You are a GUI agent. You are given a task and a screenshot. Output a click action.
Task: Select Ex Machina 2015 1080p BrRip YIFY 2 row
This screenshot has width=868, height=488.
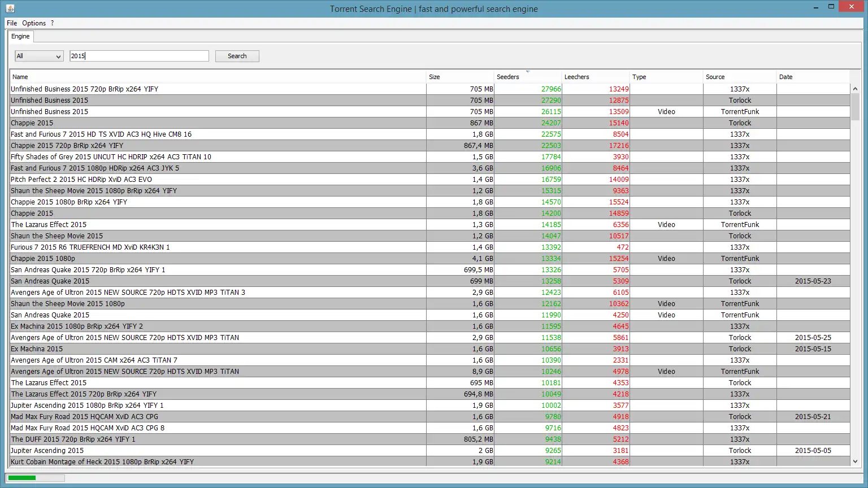click(430, 326)
